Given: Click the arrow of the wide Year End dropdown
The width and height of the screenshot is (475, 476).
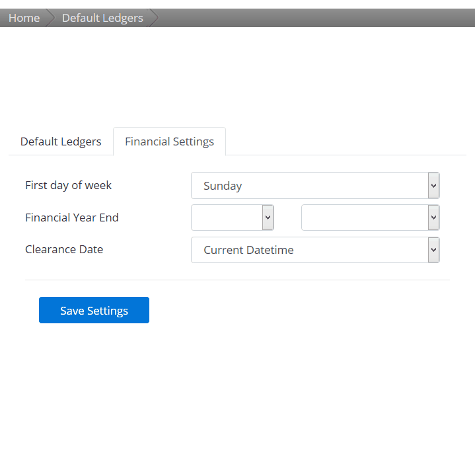Looking at the screenshot, I should pyautogui.click(x=434, y=218).
